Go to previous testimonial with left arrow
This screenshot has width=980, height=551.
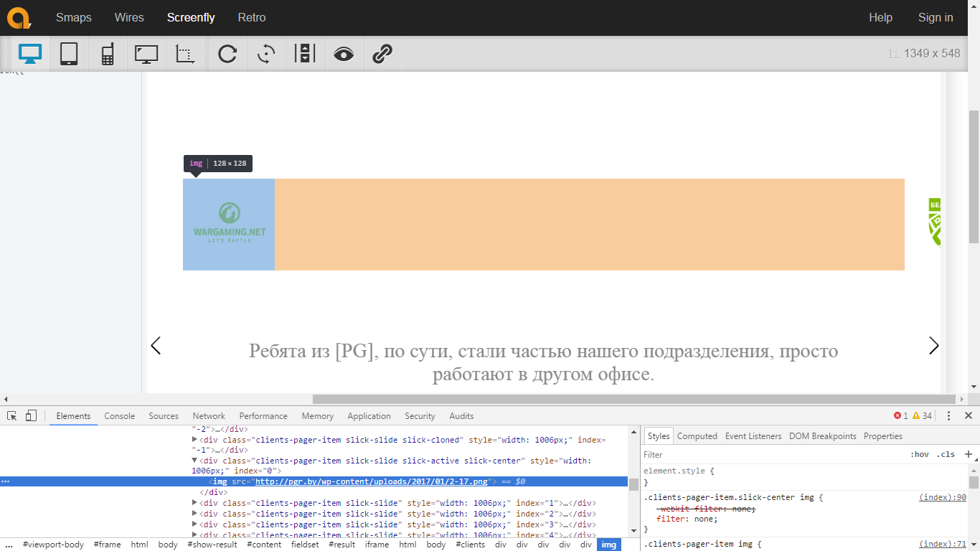(156, 346)
